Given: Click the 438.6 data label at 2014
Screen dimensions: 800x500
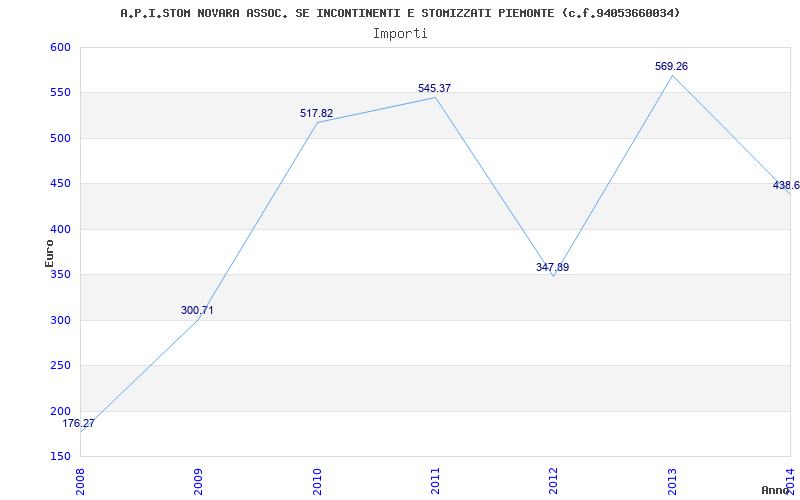Looking at the screenshot, I should pyautogui.click(x=786, y=186).
